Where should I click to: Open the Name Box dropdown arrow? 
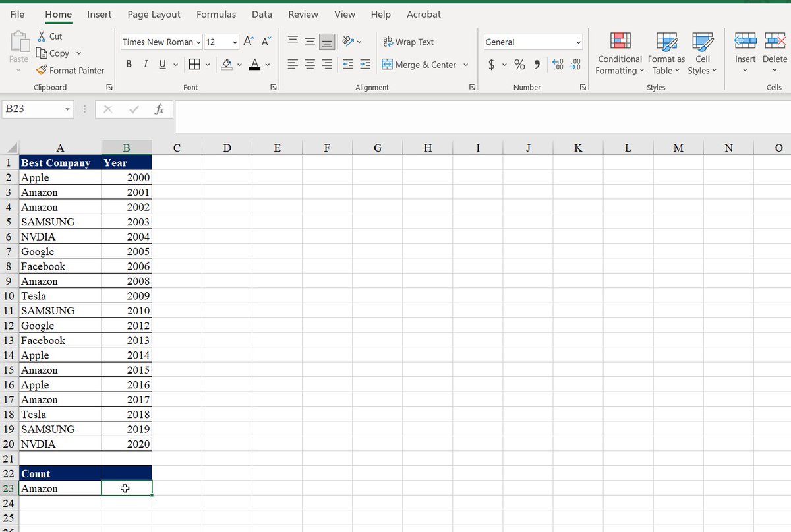point(68,109)
